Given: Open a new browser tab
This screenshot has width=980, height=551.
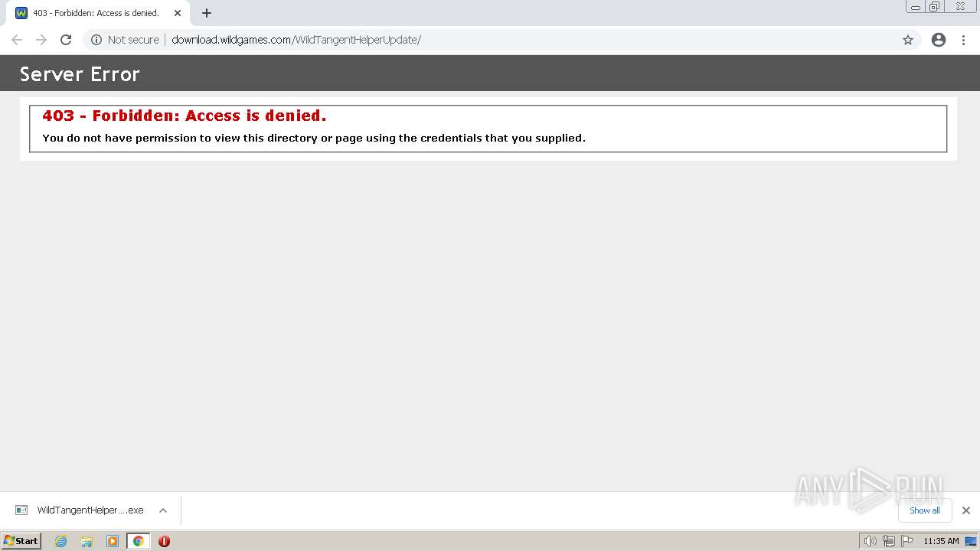Looking at the screenshot, I should pos(207,13).
